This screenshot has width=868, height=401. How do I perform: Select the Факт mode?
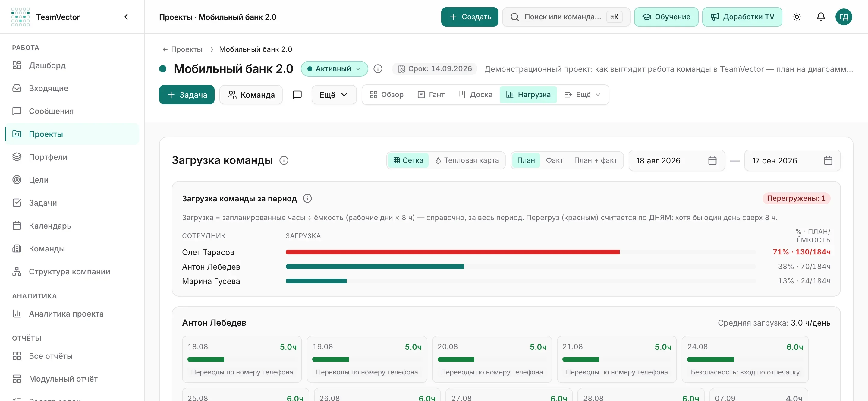pyautogui.click(x=554, y=160)
